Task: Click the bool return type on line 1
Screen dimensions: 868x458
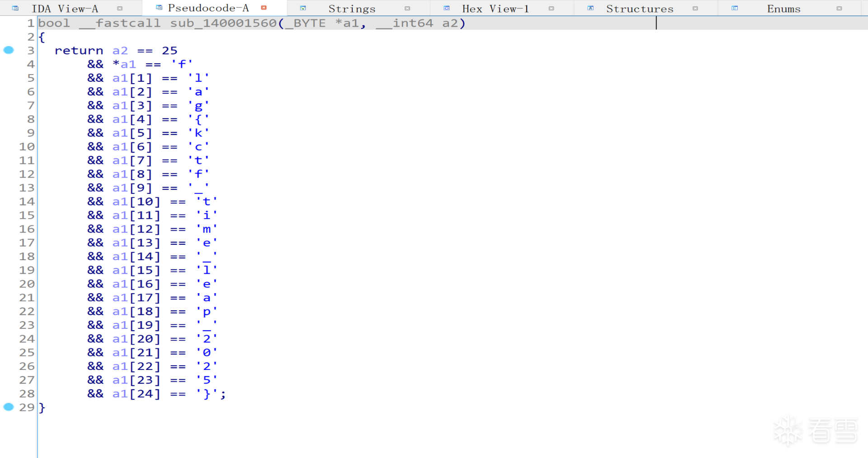Action: click(x=54, y=23)
